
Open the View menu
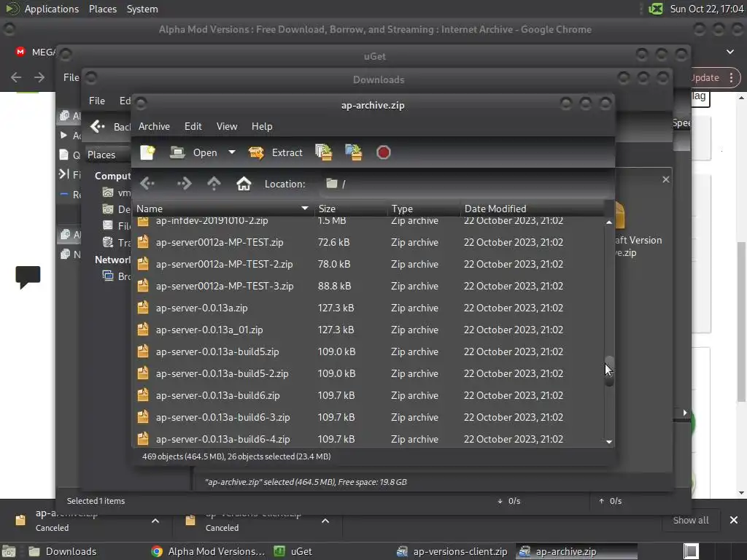tap(227, 126)
